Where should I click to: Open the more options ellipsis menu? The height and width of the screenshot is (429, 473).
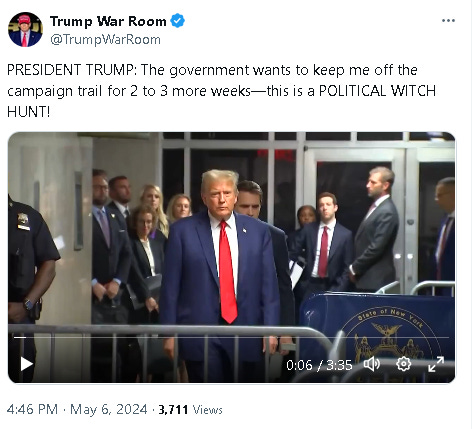tap(448, 21)
